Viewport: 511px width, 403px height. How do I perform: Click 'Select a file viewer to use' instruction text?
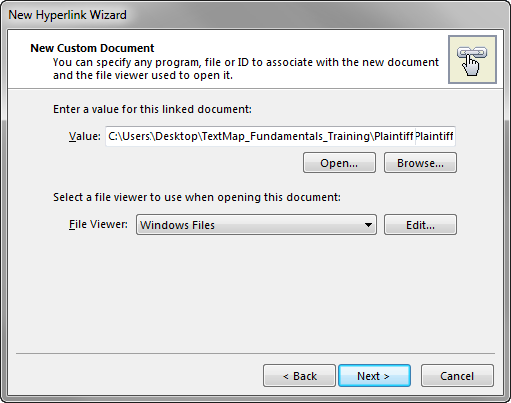197,197
